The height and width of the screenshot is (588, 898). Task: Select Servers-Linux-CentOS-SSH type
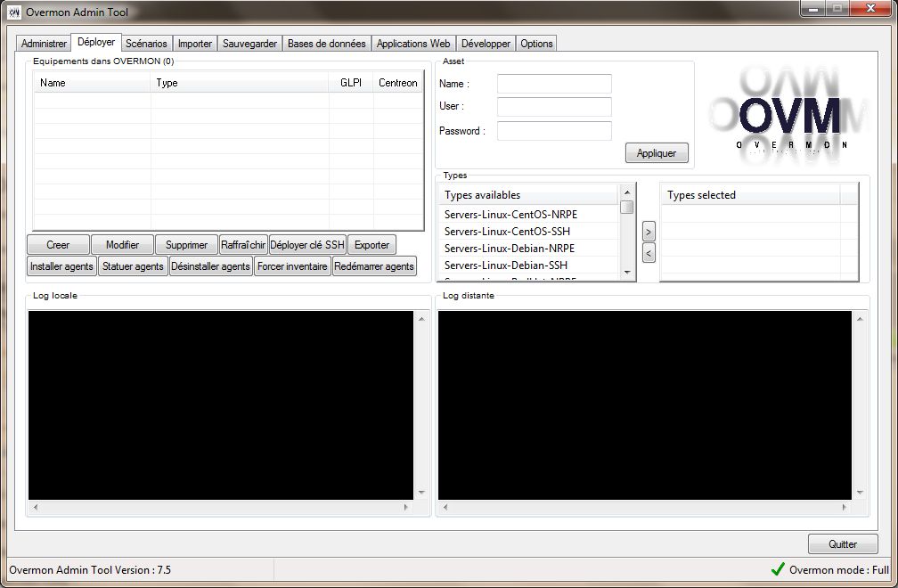[508, 232]
